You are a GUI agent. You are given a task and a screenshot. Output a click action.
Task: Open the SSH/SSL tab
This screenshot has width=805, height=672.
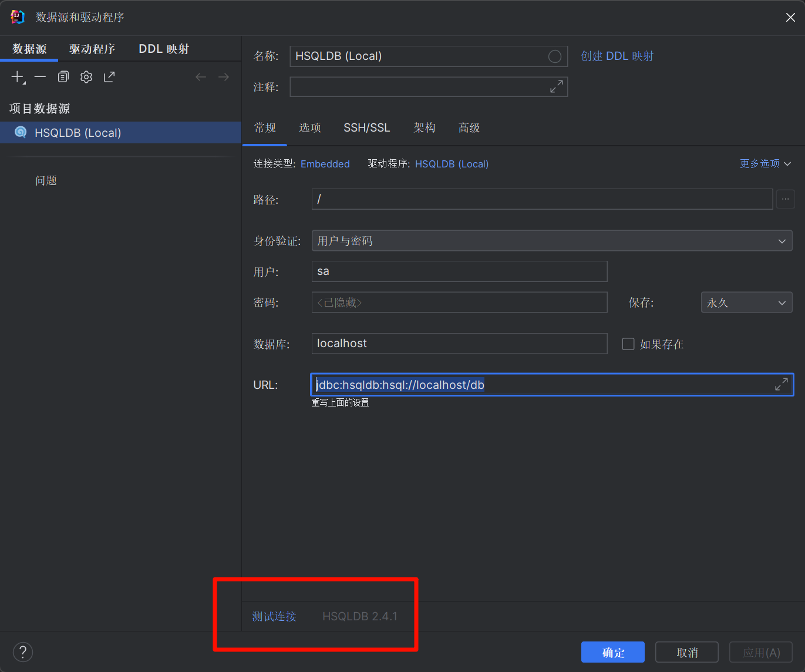(367, 127)
